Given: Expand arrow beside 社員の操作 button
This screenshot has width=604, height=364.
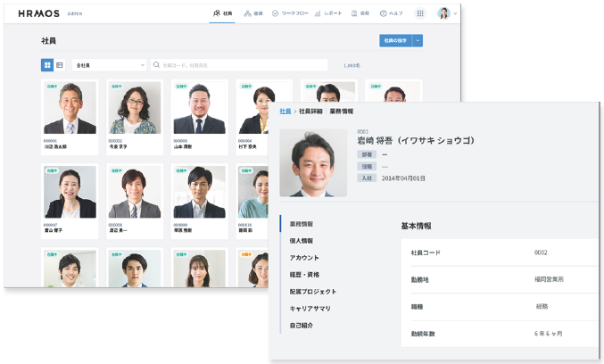Looking at the screenshot, I should [418, 40].
